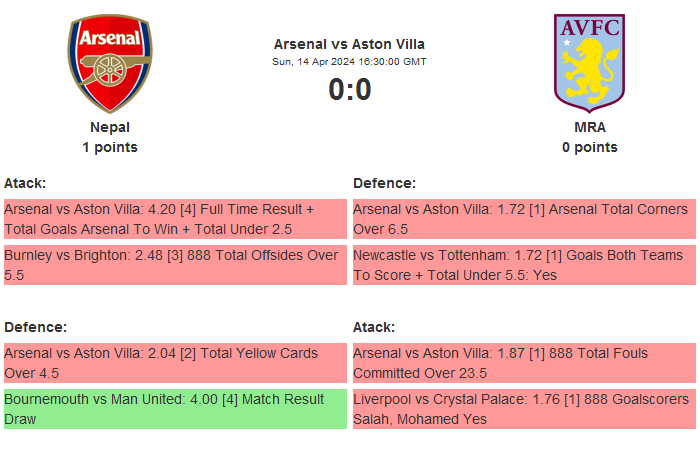The width and height of the screenshot is (700, 460).
Task: Click the Aston Villa AVFC crest
Action: (x=589, y=61)
